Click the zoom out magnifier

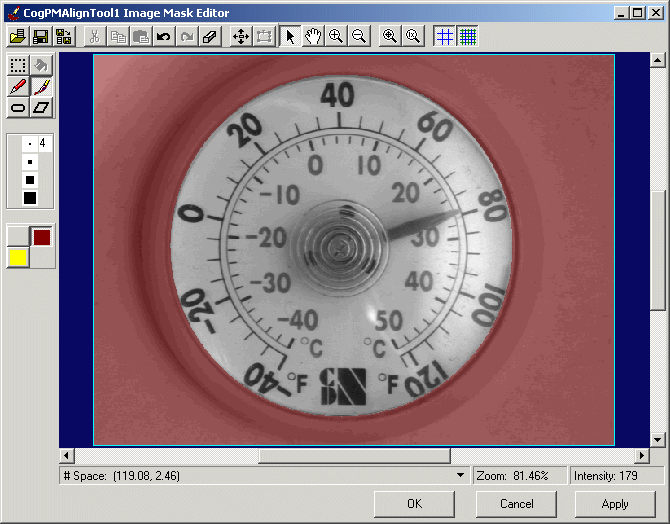pyautogui.click(x=359, y=36)
